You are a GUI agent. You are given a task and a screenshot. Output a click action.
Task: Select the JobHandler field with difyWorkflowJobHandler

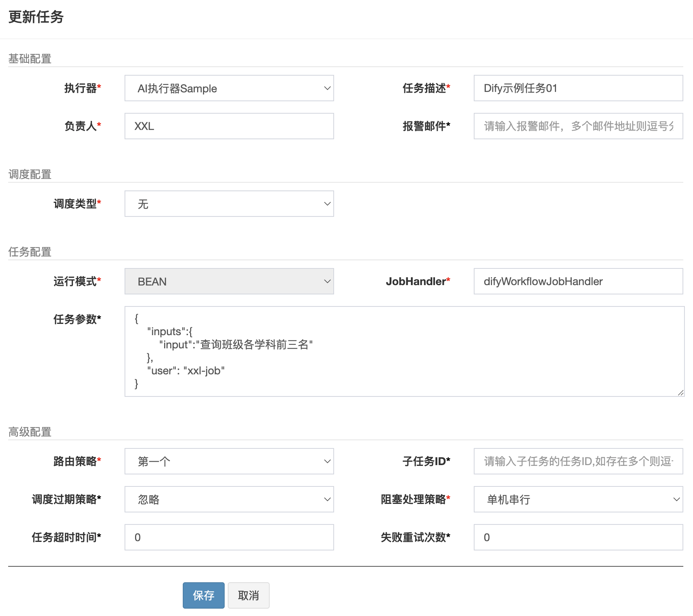577,281
